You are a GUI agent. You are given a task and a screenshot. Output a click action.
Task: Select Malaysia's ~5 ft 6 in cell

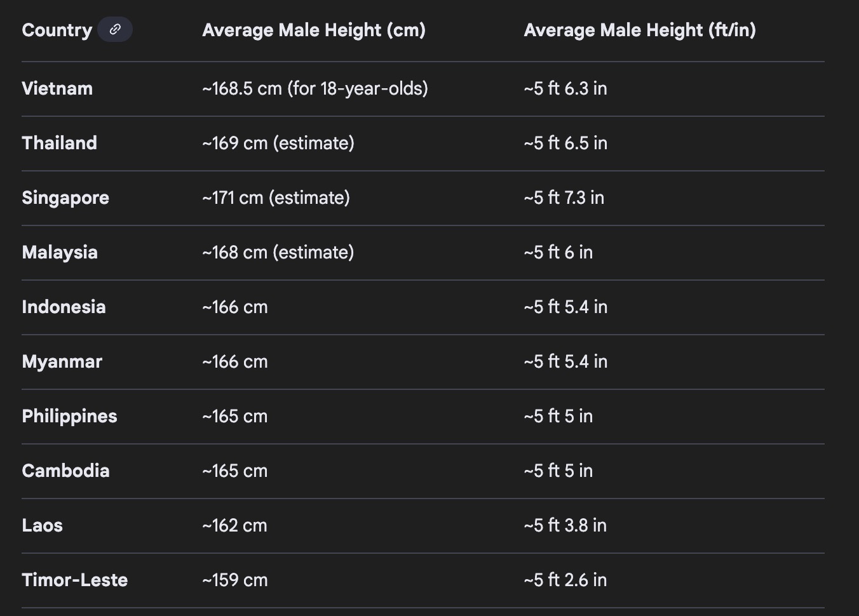[558, 252]
